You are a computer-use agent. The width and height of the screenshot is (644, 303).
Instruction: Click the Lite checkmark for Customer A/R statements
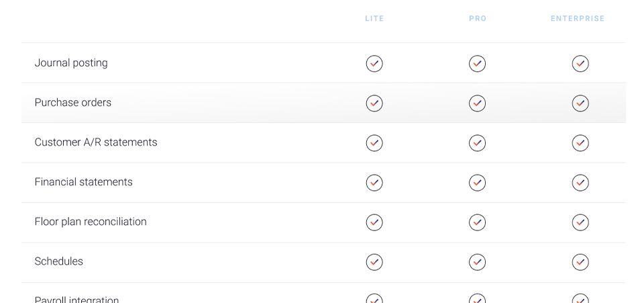pyautogui.click(x=374, y=143)
